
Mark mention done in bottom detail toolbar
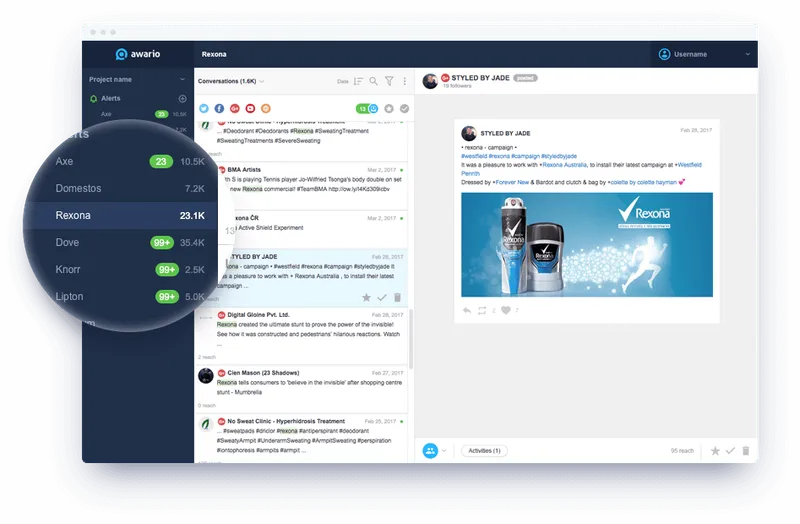tap(731, 451)
